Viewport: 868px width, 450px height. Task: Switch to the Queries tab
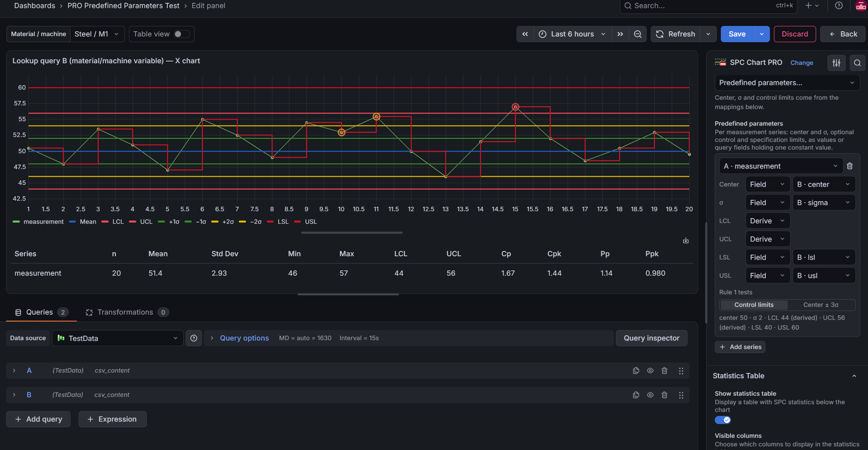tap(41, 312)
